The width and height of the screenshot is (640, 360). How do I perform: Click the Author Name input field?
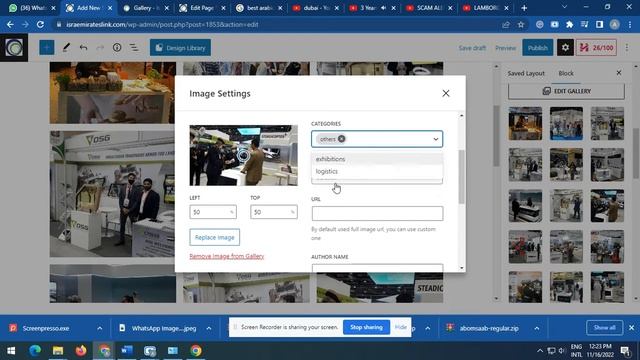click(377, 268)
